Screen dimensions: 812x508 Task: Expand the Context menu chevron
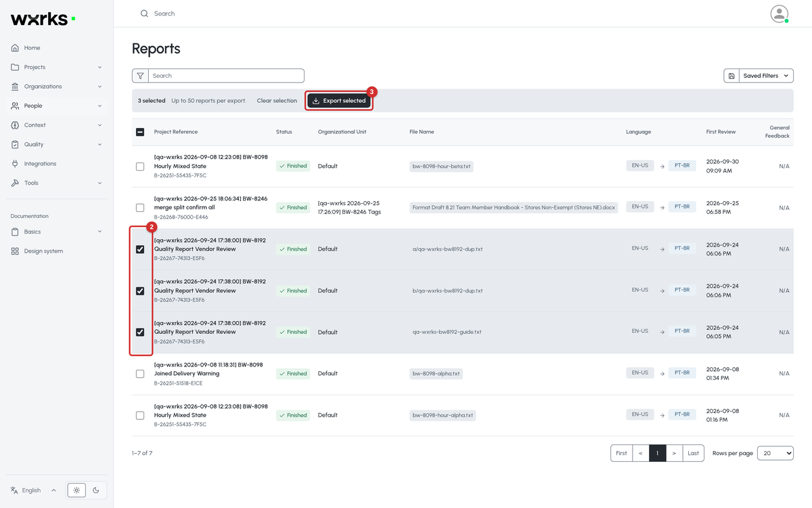click(99, 125)
